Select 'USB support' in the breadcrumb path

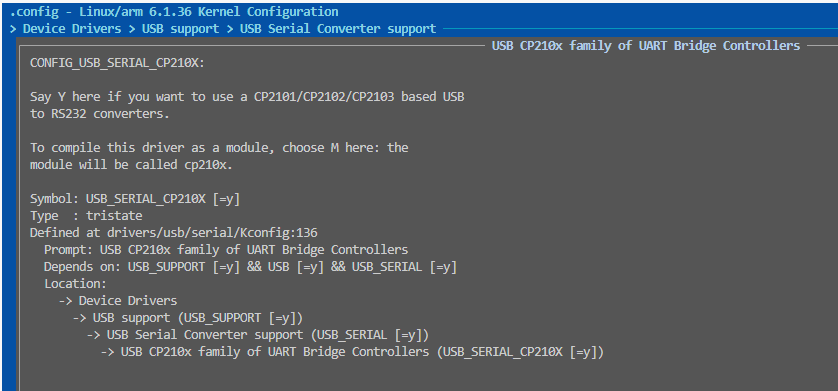pos(180,28)
